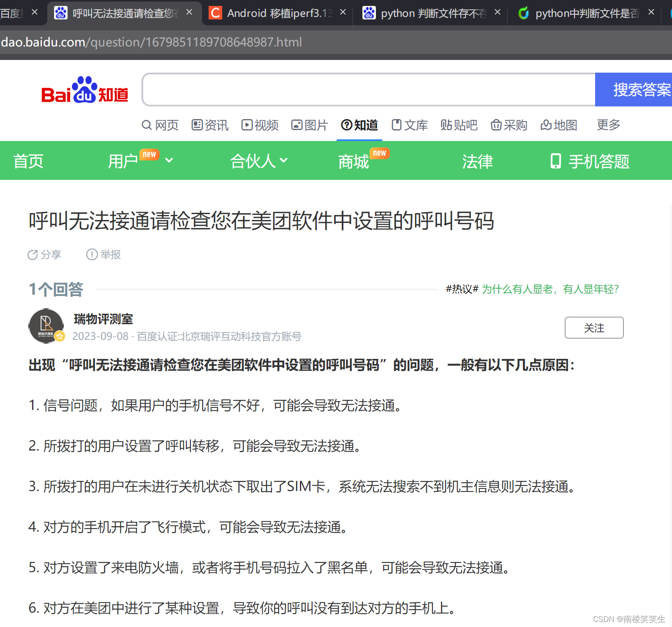672x627 pixels.
Task: Open 瑞物评测室 author profile name
Action: tap(103, 319)
